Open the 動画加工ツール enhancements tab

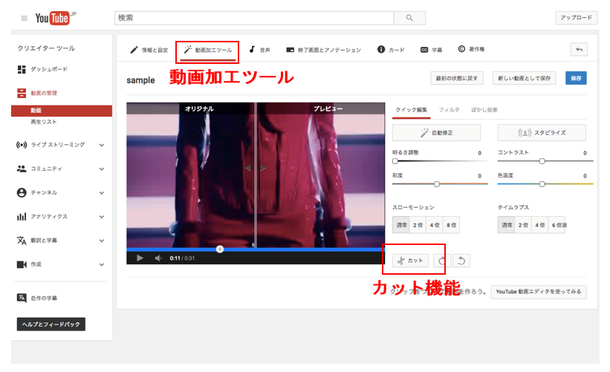(x=208, y=50)
